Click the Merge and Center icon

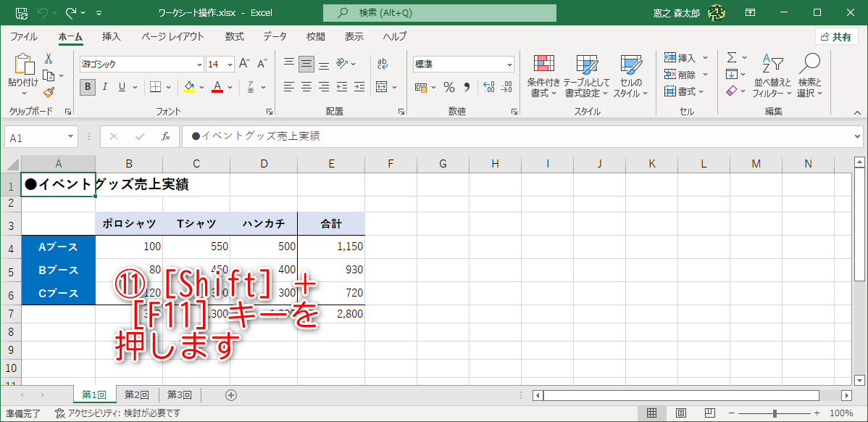click(381, 87)
